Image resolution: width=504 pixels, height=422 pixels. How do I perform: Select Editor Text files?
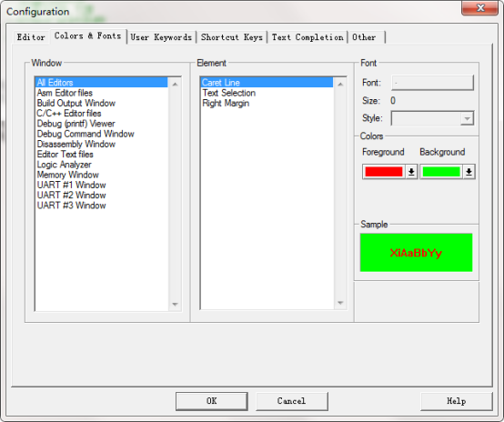coord(102,155)
